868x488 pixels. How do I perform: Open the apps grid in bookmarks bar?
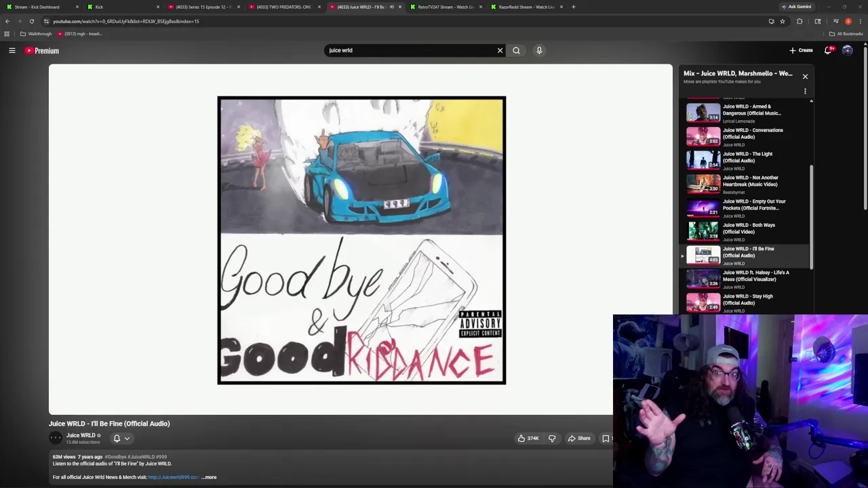pos(7,34)
